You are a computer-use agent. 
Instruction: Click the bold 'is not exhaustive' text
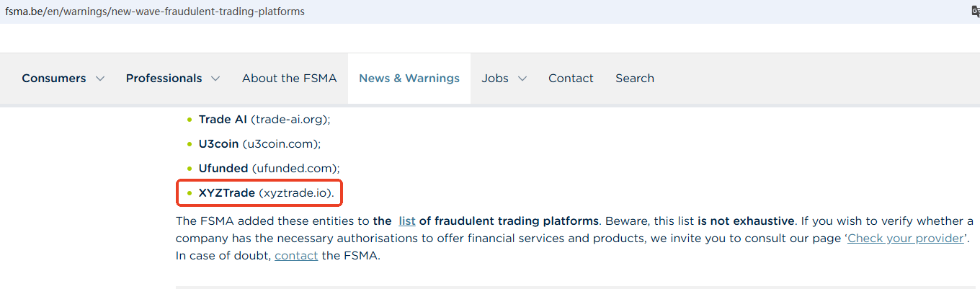(x=746, y=221)
